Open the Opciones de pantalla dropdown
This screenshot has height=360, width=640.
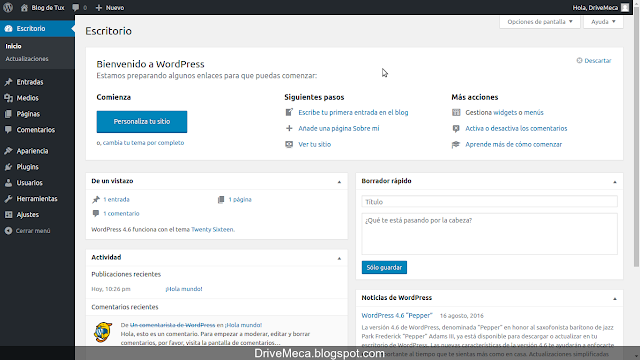(540, 22)
